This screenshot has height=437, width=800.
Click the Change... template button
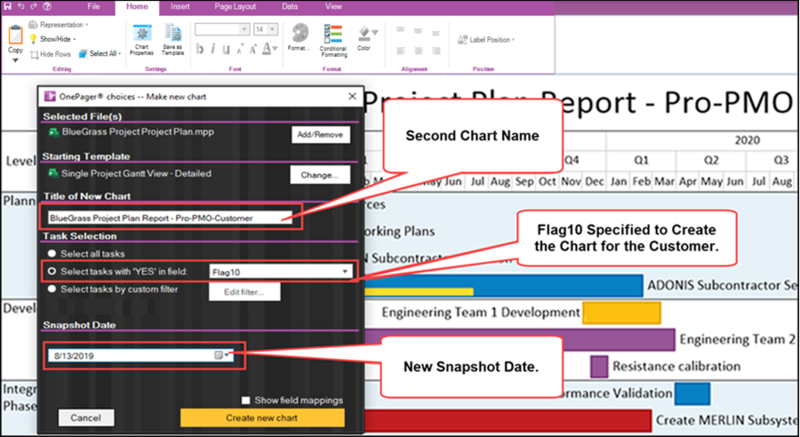(320, 175)
